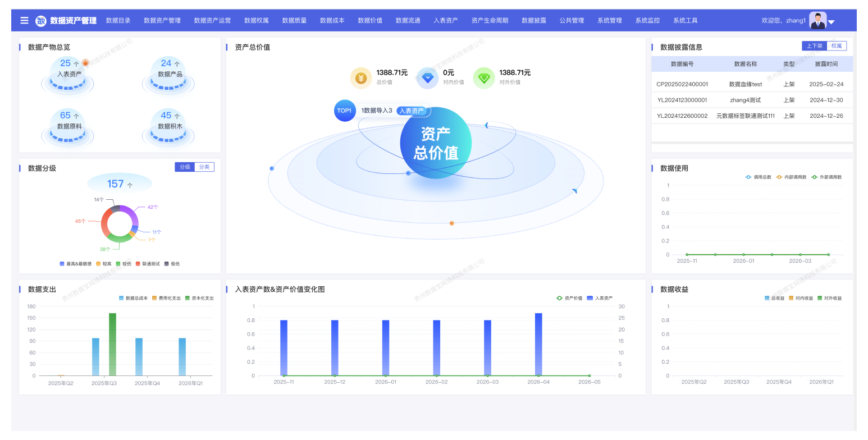Screen dimensions: 868x440
Task: Toggle 费用化支出 legend in 数据支出
Action: point(166,298)
